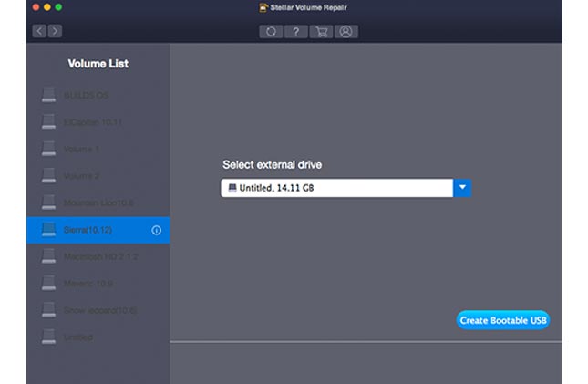The height and width of the screenshot is (384, 588).
Task: Show info for the Sierra(10.12) volume
Action: [x=156, y=230]
